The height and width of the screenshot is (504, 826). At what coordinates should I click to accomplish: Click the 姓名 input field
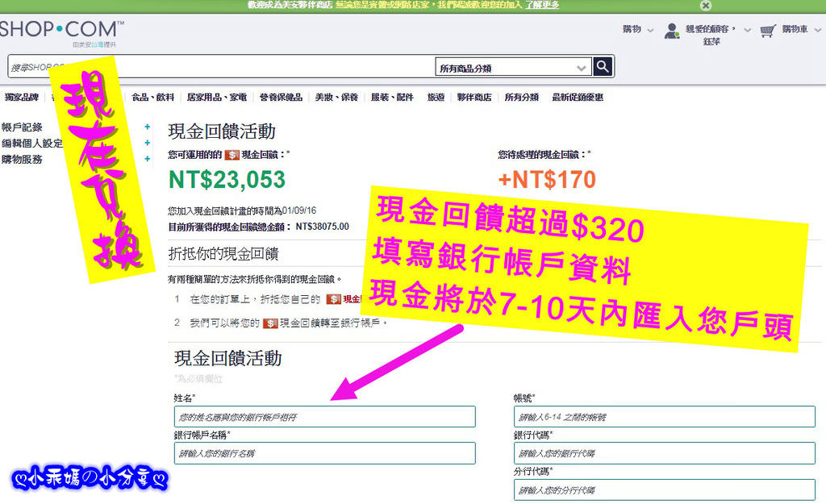coord(324,417)
